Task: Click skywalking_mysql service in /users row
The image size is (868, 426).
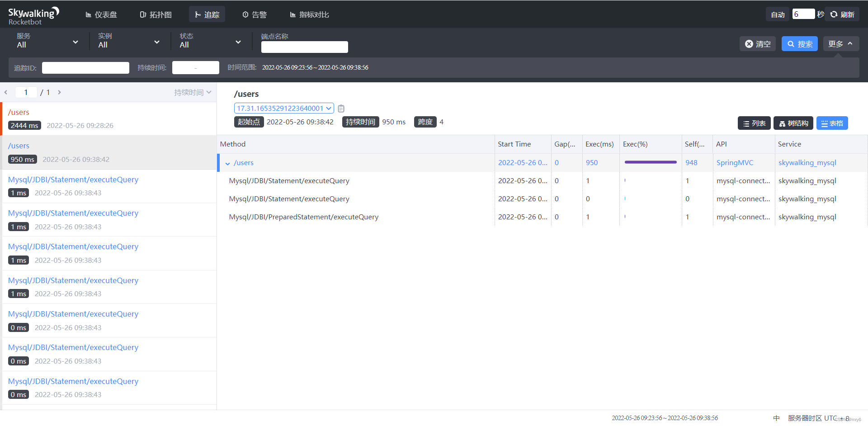Action: (x=807, y=163)
